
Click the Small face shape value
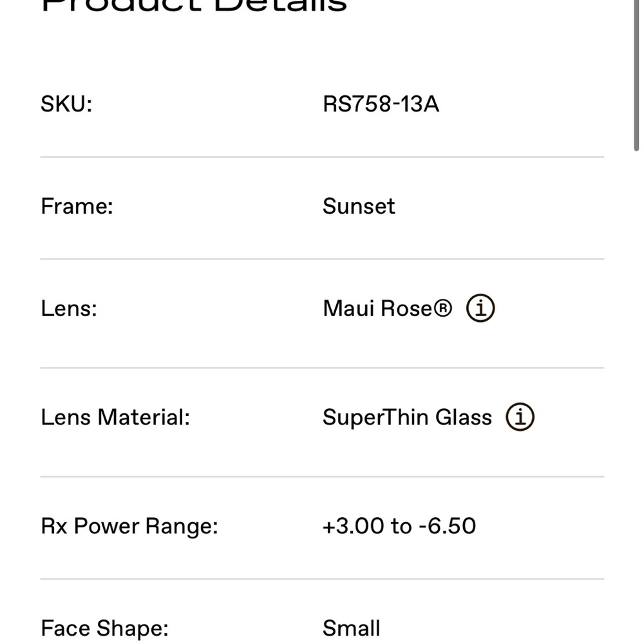pyautogui.click(x=351, y=629)
